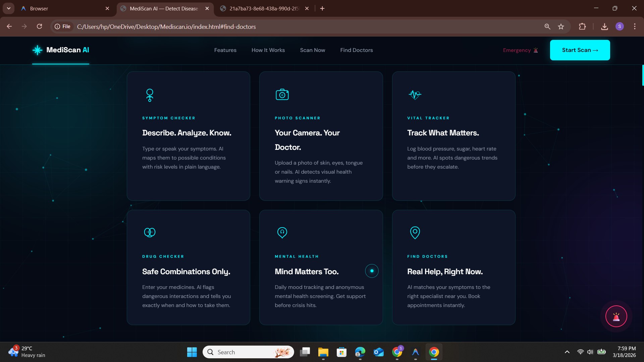This screenshot has height=362, width=644.
Task: Open the browser extensions puzzle icon
Action: (582, 26)
